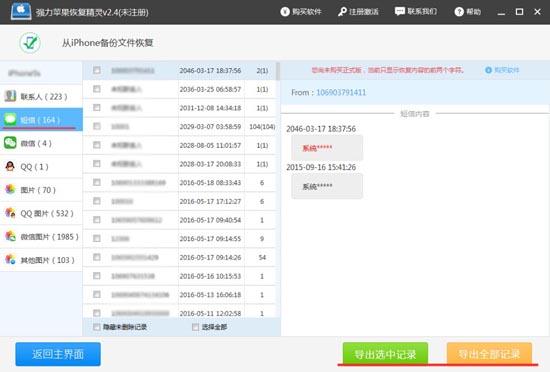
Task: Click the blue purchase link in notice bar
Action: [x=507, y=70]
